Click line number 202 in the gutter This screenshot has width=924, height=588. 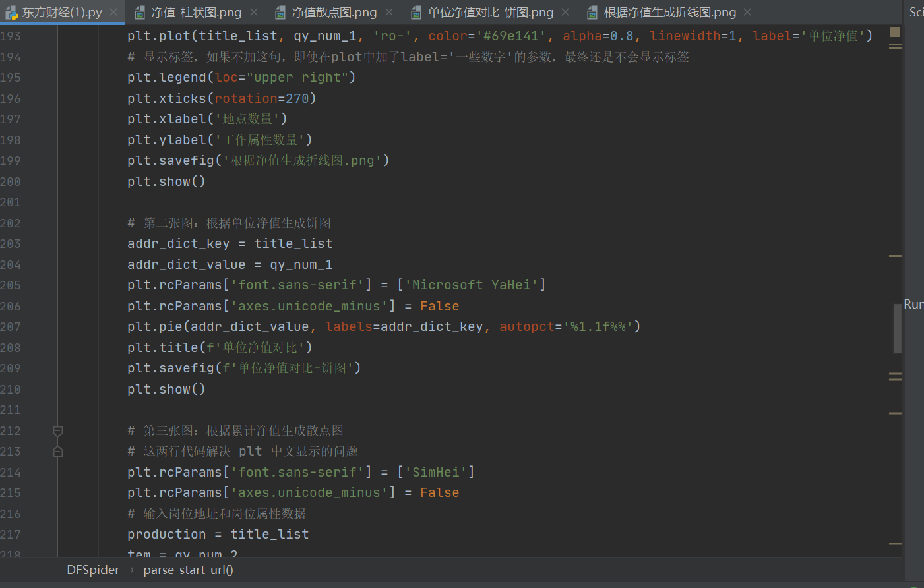click(x=11, y=223)
